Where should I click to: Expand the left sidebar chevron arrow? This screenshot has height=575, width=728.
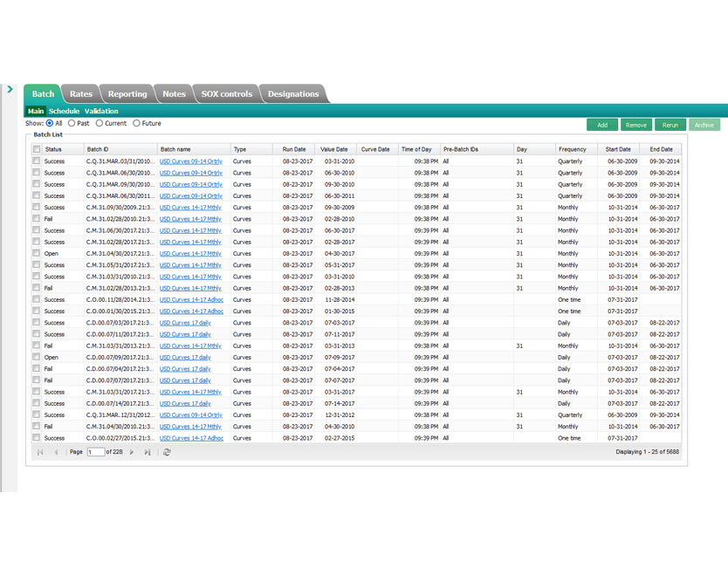point(10,89)
